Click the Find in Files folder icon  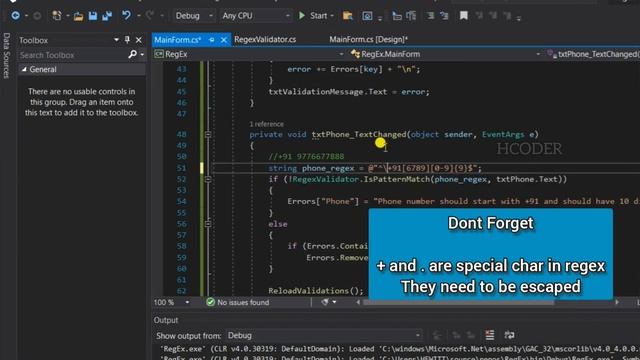click(347, 16)
